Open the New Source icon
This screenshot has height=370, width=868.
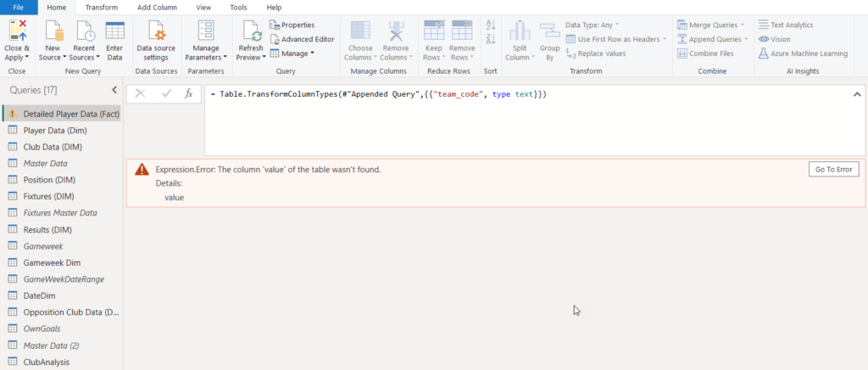[53, 31]
